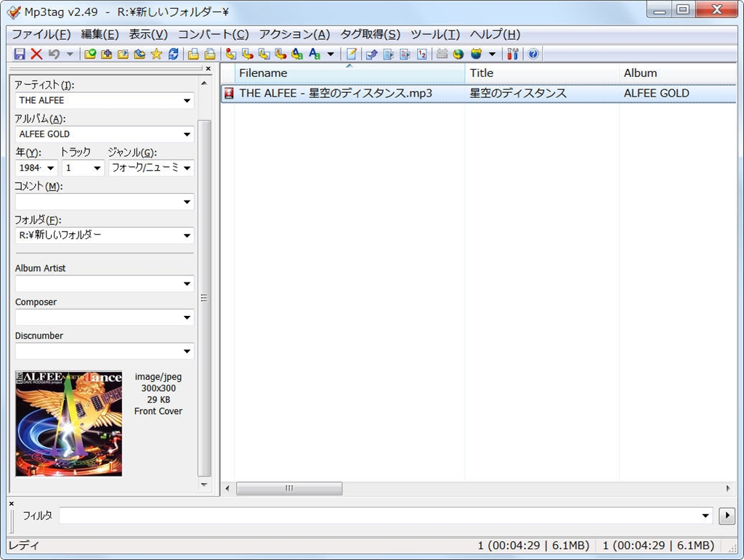The height and width of the screenshot is (560, 744).
Task: Open the タグ取得(S) menu
Action: click(370, 34)
